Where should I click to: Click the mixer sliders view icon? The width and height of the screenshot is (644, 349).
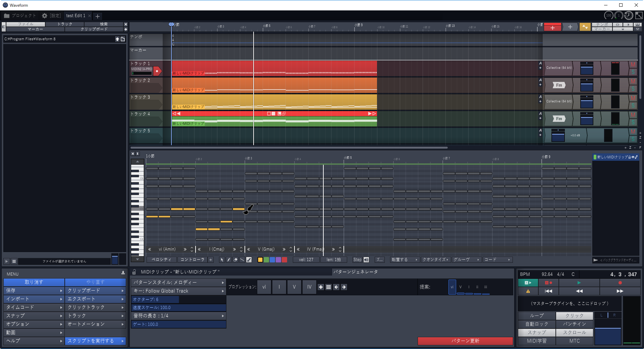(x=638, y=29)
